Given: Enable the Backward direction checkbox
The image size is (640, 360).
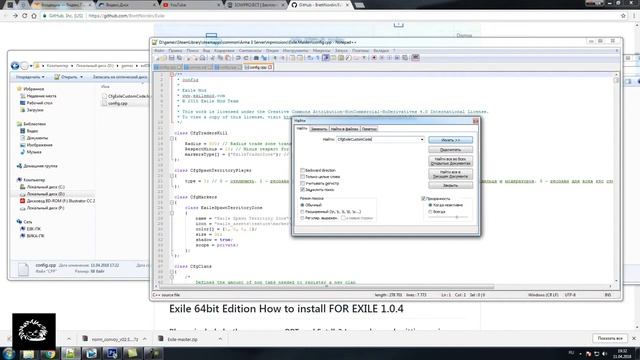Looking at the screenshot, I should 302,170.
